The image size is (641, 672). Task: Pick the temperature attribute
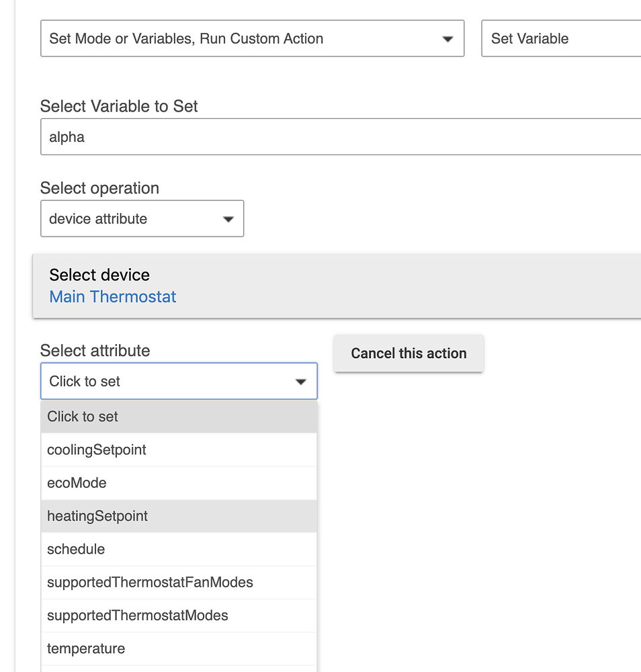179,648
